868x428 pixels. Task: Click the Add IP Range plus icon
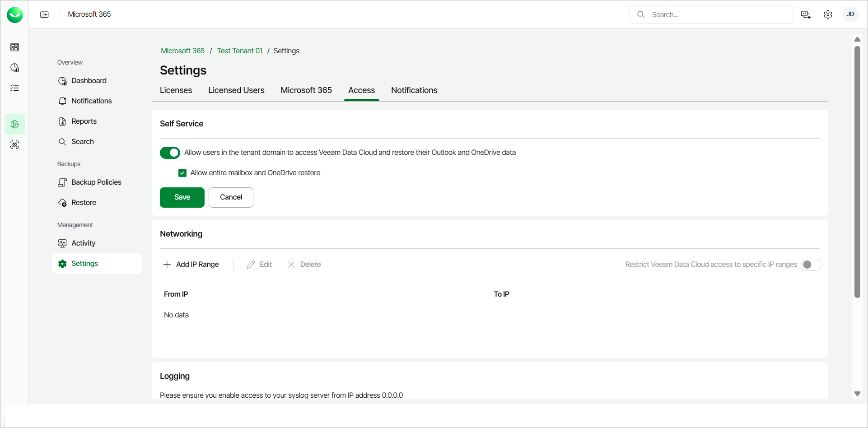pos(167,265)
